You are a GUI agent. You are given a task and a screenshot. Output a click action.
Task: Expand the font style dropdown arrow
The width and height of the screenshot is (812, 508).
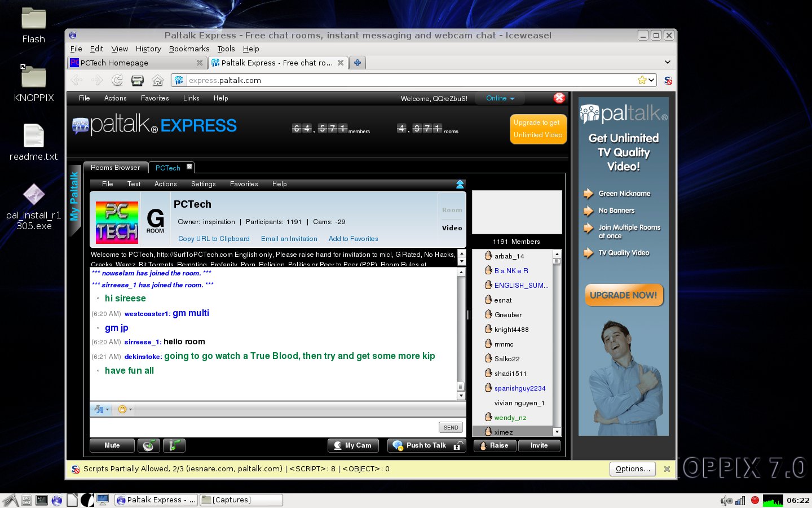point(108,410)
